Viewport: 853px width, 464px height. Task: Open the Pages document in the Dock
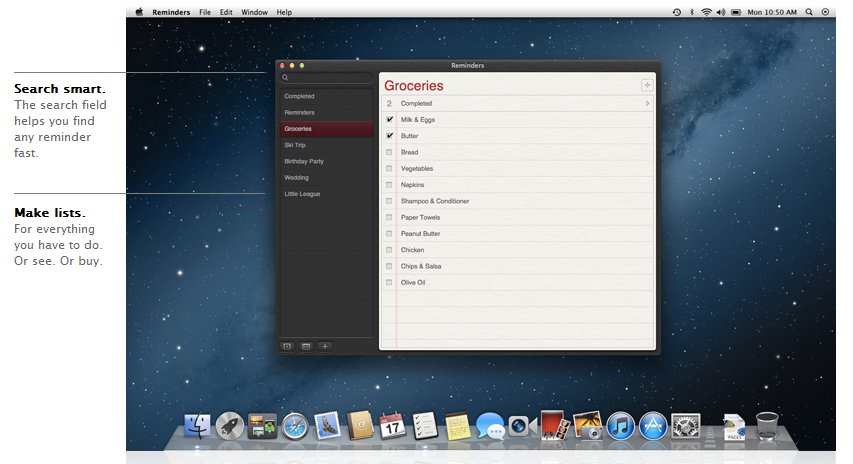(x=734, y=427)
